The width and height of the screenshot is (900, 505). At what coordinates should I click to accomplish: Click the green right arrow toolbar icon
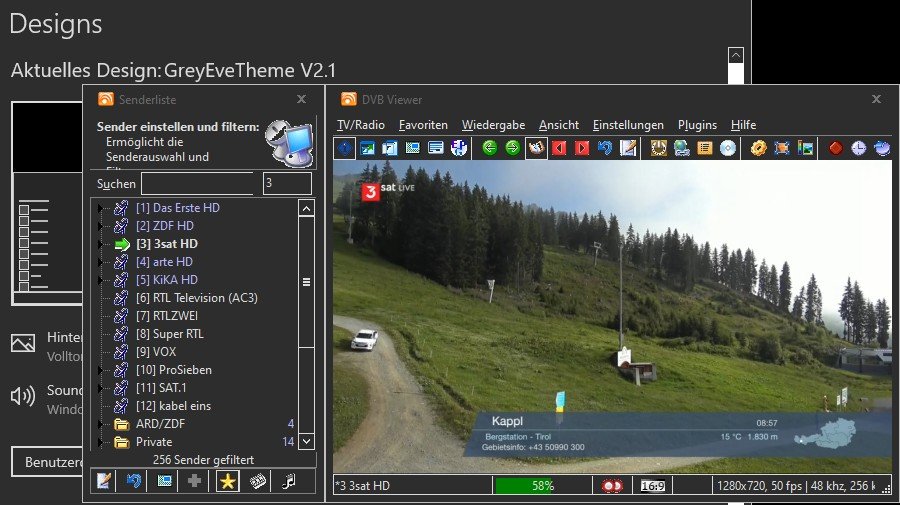point(512,148)
